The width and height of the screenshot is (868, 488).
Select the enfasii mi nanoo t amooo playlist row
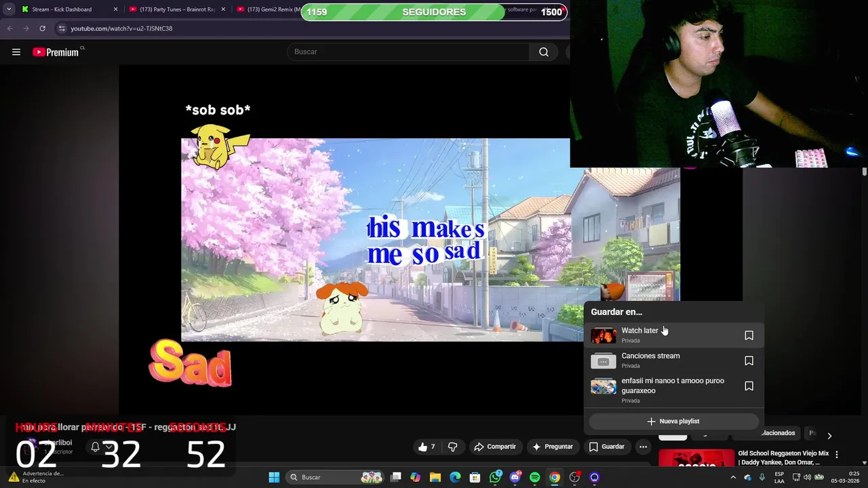click(673, 390)
